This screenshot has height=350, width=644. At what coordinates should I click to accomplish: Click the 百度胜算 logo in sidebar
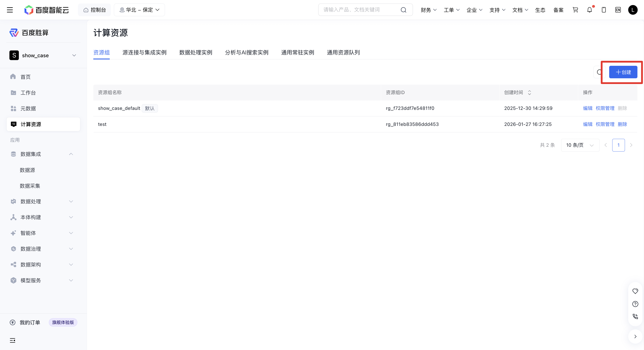29,32
